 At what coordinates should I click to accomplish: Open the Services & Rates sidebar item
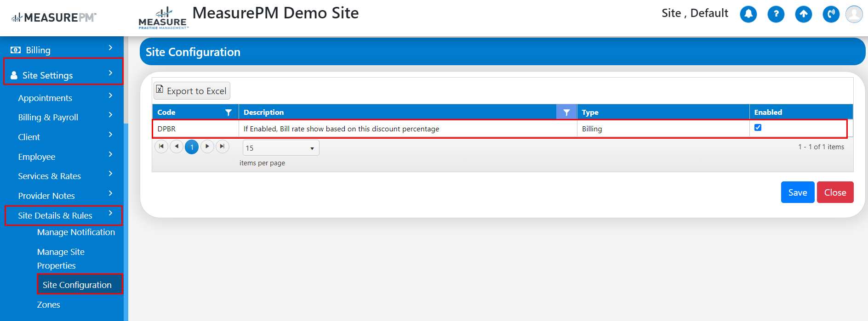49,176
